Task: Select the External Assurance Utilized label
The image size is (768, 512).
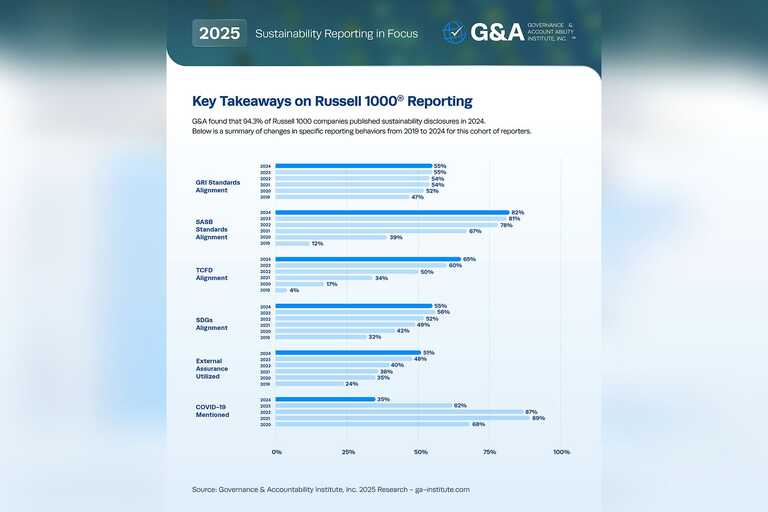Action: pyautogui.click(x=213, y=369)
